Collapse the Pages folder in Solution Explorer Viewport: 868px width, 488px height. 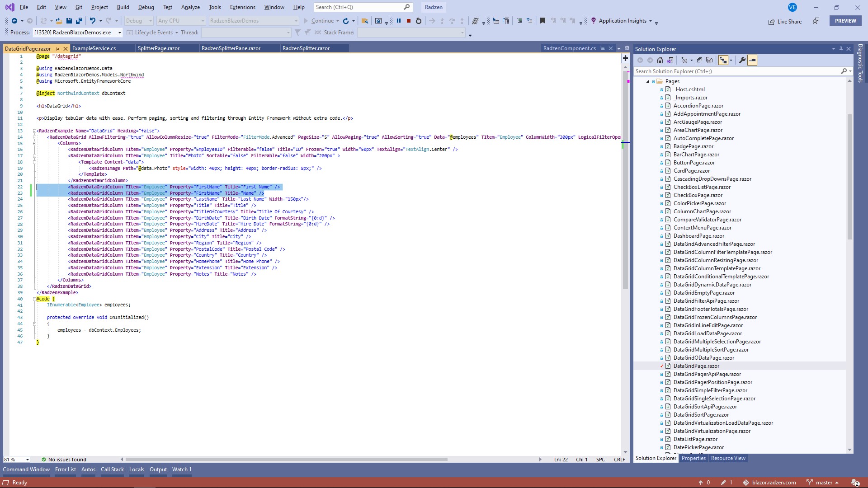tap(649, 81)
